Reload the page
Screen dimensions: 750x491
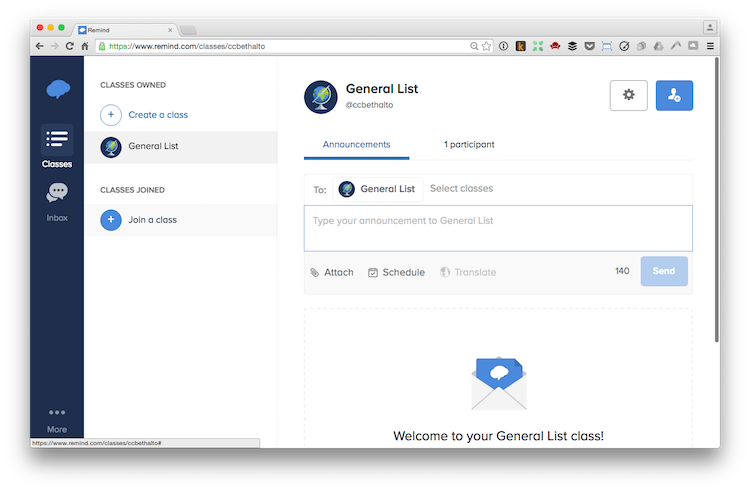pyautogui.click(x=70, y=46)
